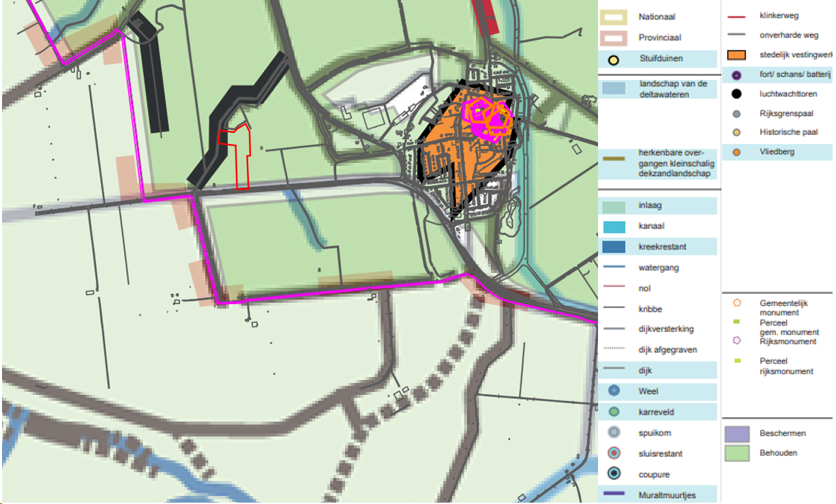836x504 pixels.
Task: Click the spuikom circle legend symbol
Action: coord(614,432)
